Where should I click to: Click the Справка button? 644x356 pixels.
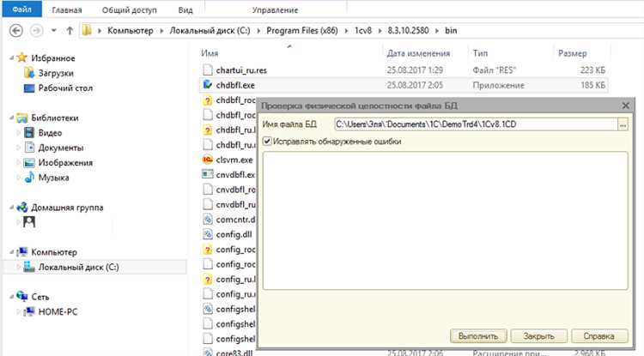pyautogui.click(x=599, y=336)
